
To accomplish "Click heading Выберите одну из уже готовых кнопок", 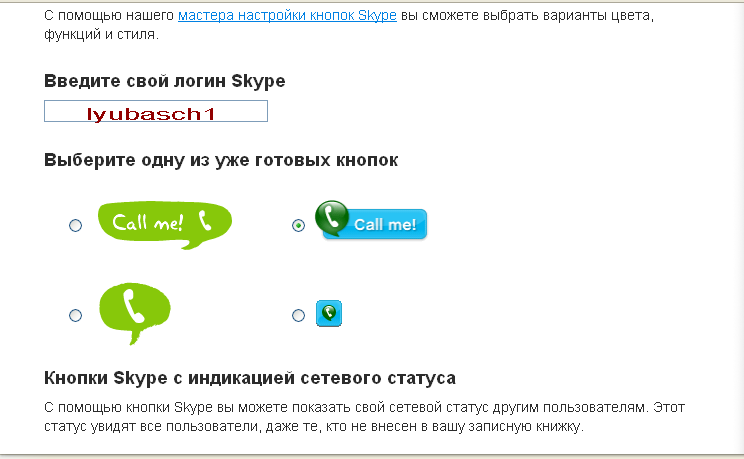I will 221,160.
